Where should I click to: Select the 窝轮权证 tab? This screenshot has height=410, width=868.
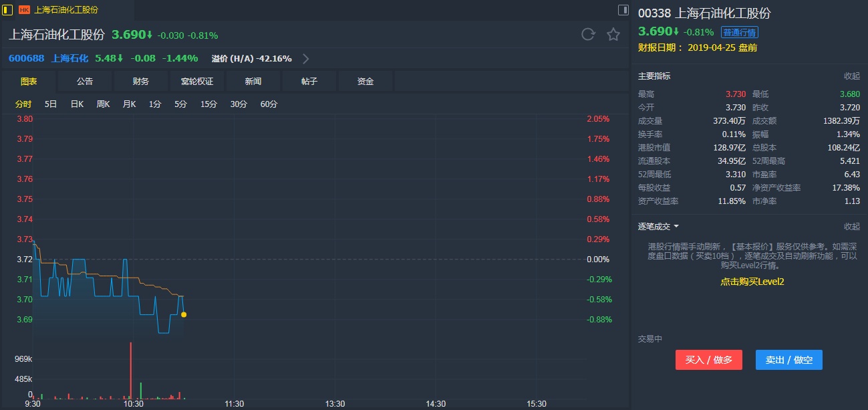(197, 82)
